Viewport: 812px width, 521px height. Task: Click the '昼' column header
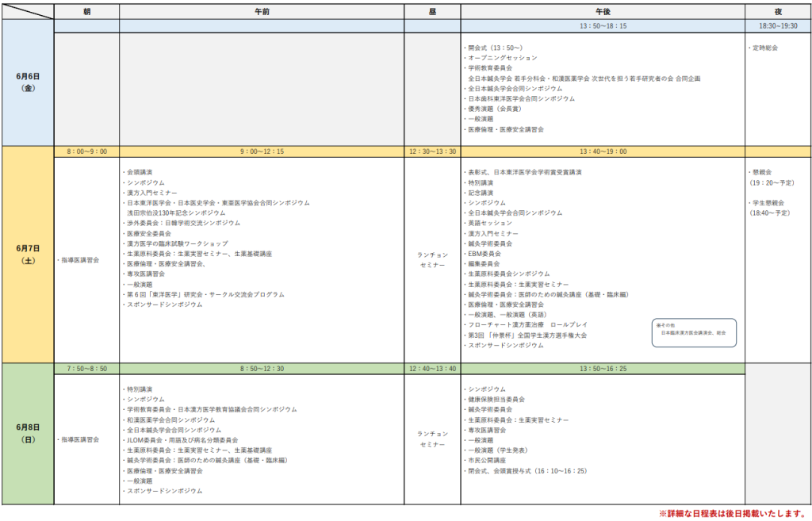pyautogui.click(x=432, y=11)
